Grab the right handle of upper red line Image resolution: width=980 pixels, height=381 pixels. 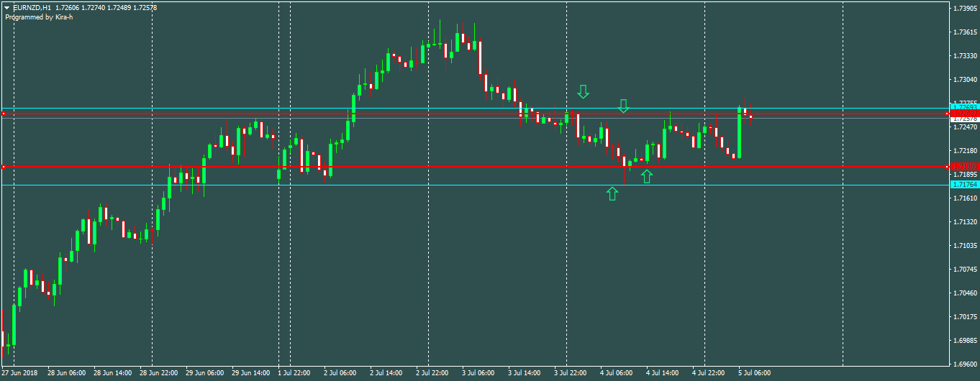click(x=946, y=114)
